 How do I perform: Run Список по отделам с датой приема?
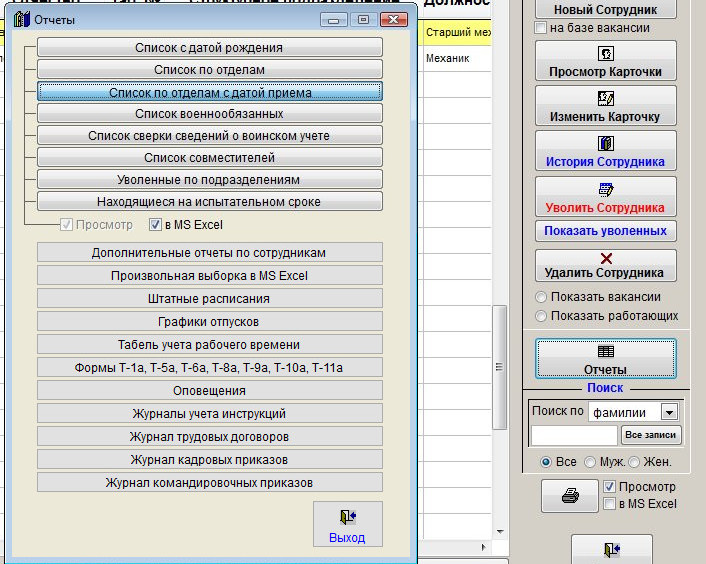coord(210,91)
